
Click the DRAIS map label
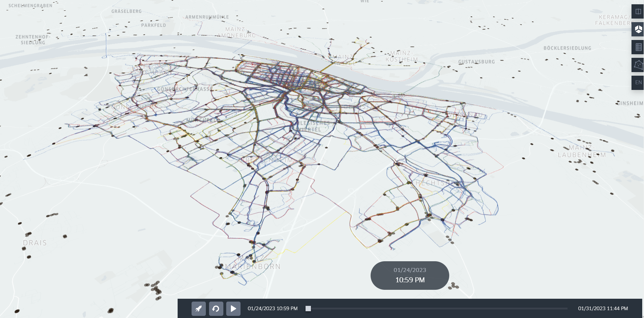35,243
